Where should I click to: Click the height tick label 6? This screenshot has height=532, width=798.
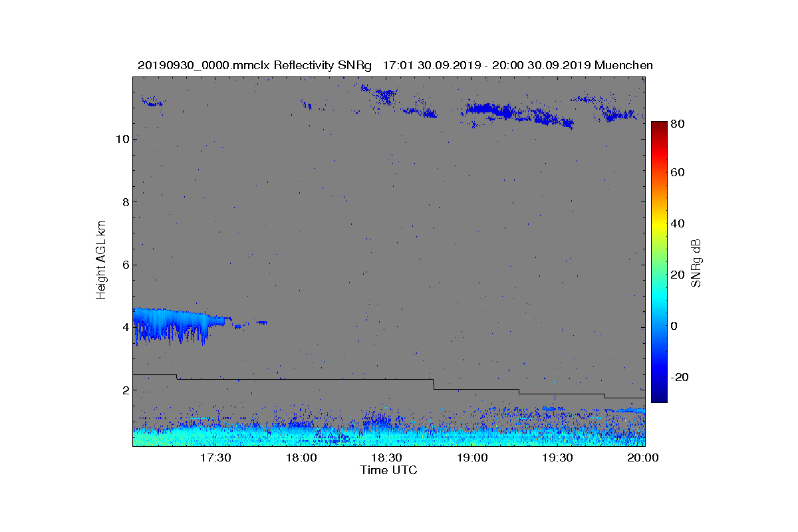[x=125, y=265]
